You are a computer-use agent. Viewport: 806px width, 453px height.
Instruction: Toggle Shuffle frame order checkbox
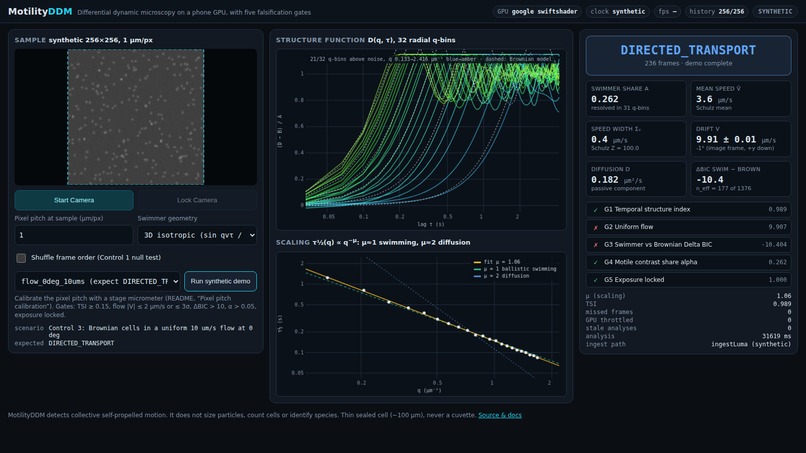tap(21, 258)
